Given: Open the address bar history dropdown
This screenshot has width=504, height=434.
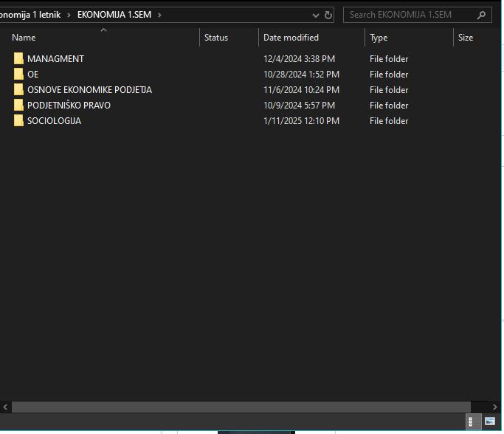Looking at the screenshot, I should [x=316, y=15].
